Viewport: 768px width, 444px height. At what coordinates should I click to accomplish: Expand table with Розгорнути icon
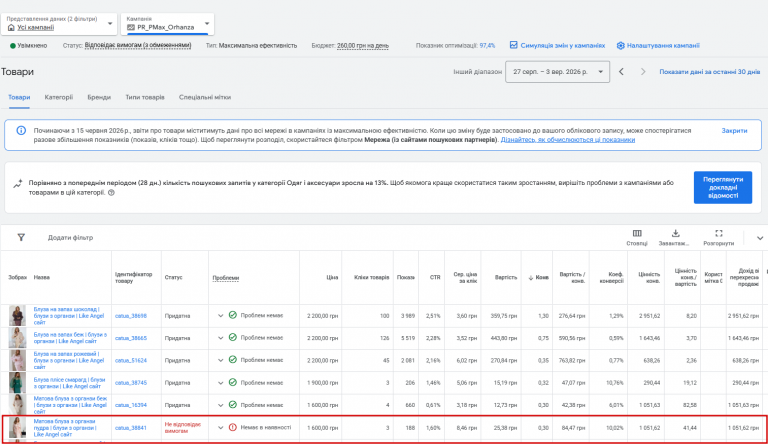pyautogui.click(x=719, y=233)
